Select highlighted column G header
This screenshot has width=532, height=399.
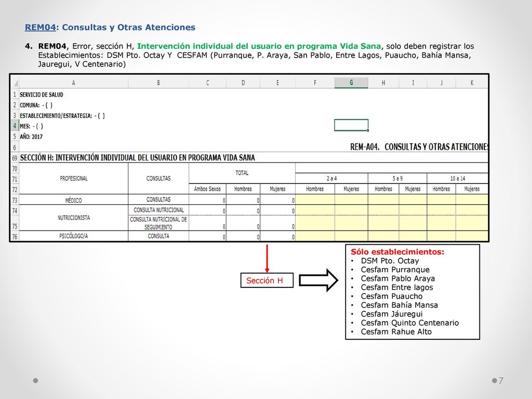tap(351, 83)
